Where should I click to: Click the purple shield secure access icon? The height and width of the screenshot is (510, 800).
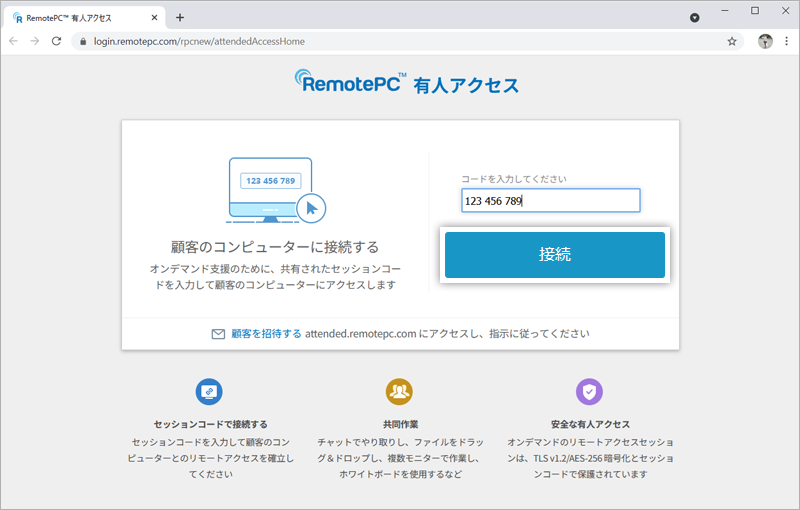tap(589, 392)
